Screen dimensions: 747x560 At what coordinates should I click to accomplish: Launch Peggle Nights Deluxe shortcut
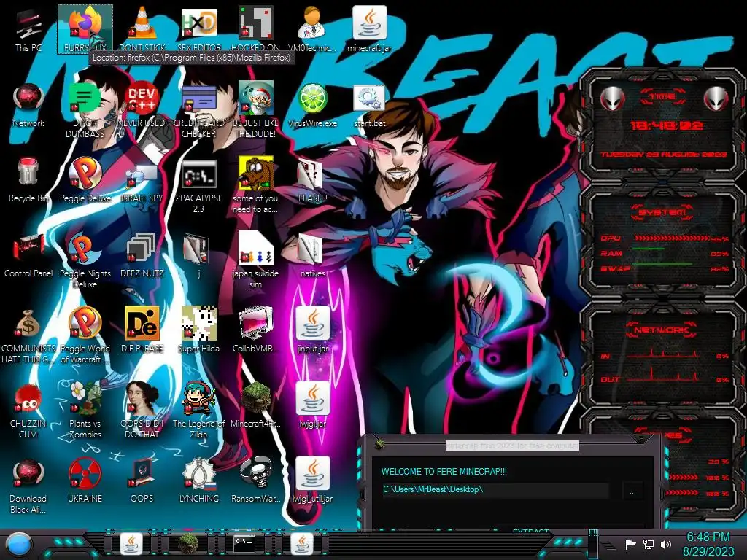tap(85, 260)
